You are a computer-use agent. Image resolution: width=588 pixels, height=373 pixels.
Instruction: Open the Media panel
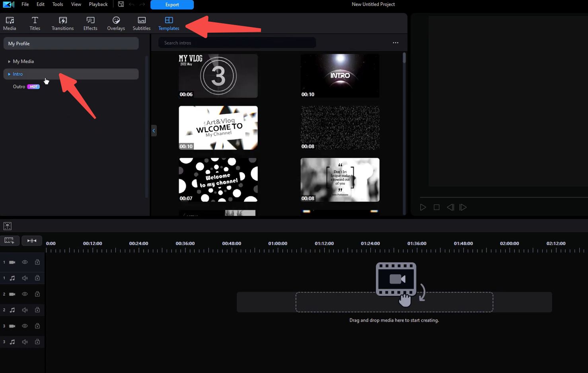[10, 23]
